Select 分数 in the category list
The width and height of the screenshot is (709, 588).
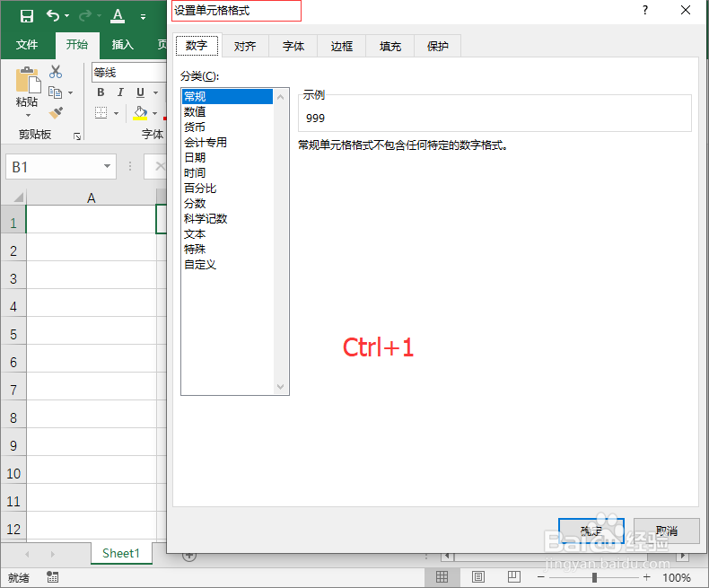tap(227, 204)
